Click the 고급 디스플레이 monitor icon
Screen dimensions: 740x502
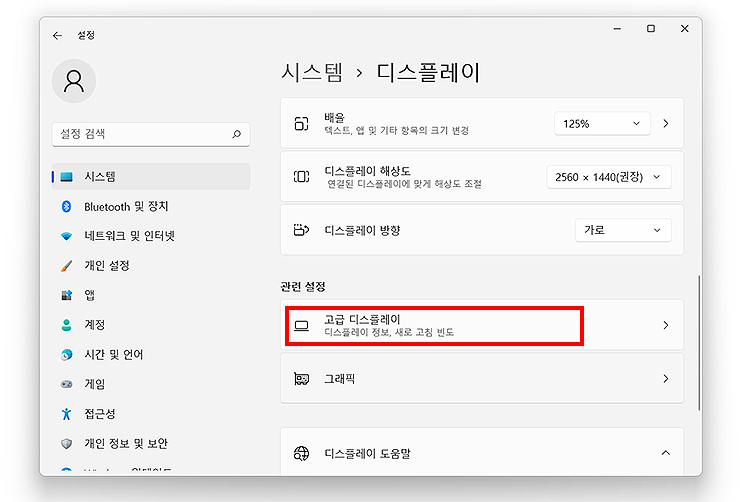point(302,326)
